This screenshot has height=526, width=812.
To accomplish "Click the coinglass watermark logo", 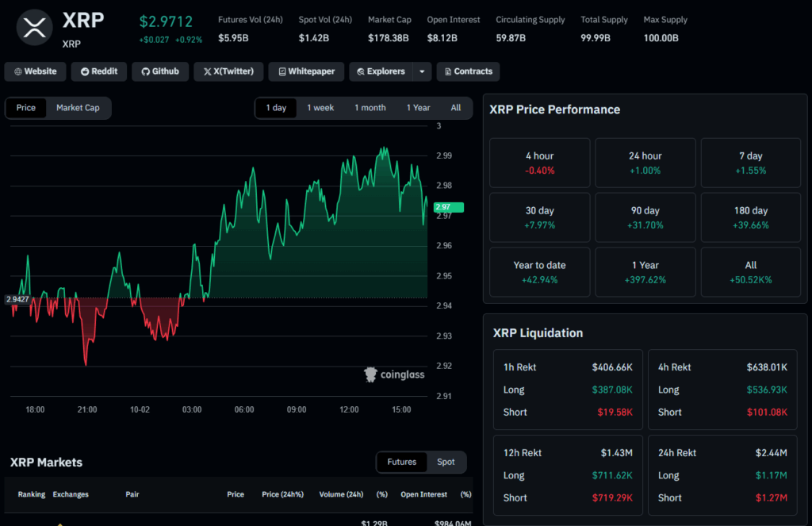I will [394, 374].
